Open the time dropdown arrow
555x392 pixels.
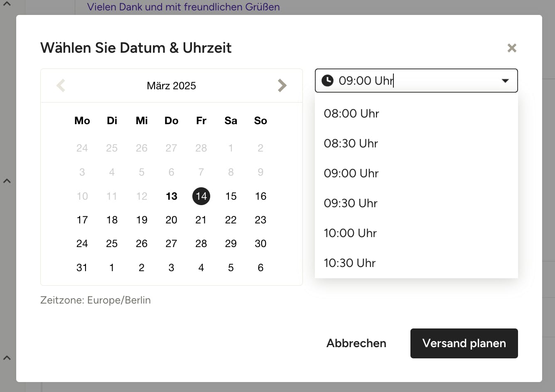(505, 81)
